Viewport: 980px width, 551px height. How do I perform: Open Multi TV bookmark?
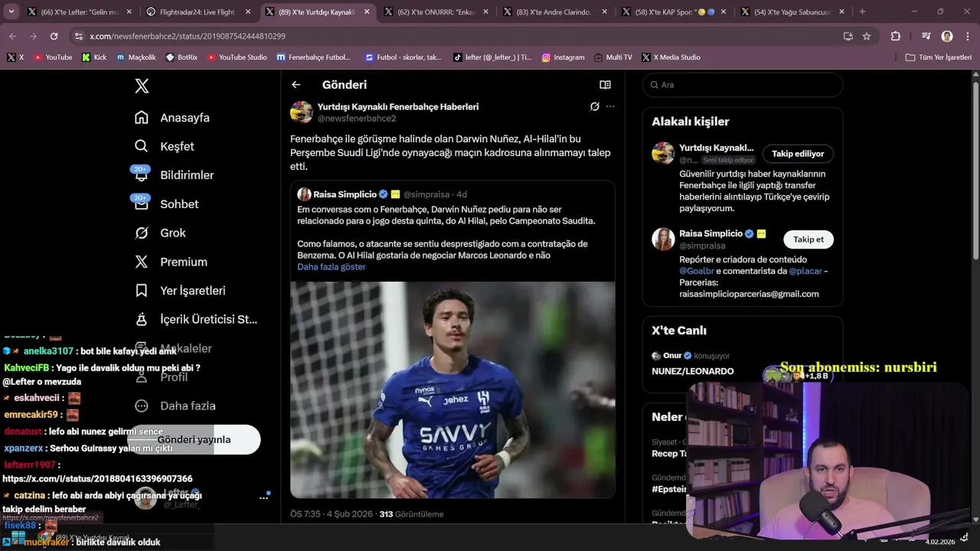[x=613, y=57]
